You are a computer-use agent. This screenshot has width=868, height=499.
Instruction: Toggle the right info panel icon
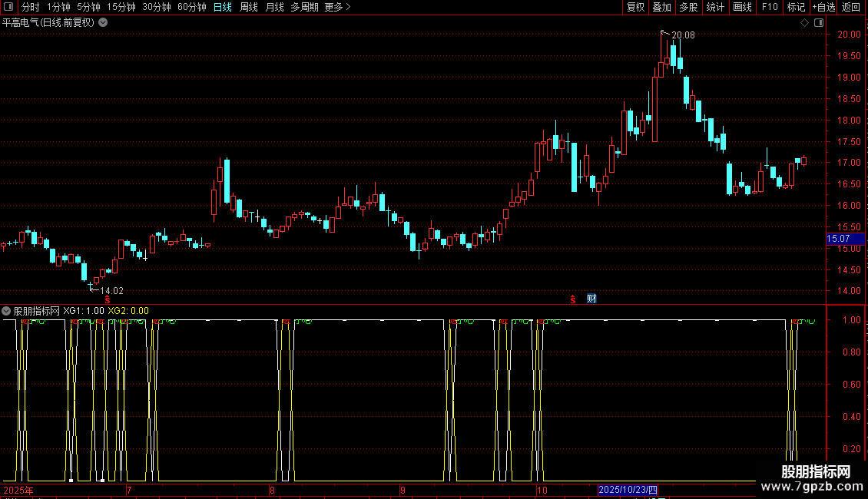pyautogui.click(x=819, y=23)
